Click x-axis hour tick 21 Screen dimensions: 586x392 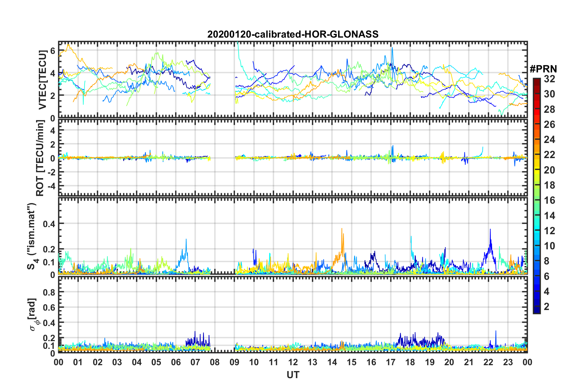click(469, 362)
